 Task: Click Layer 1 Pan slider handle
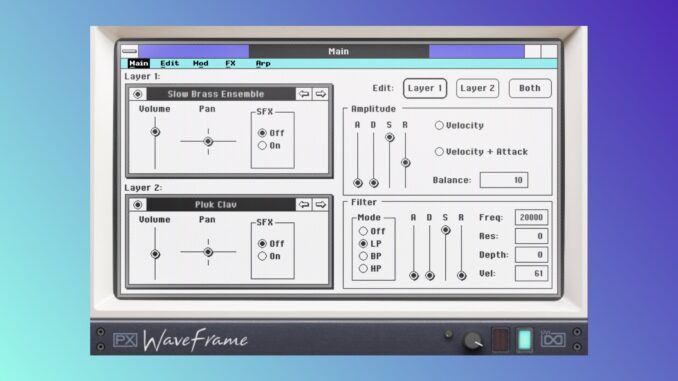click(208, 141)
